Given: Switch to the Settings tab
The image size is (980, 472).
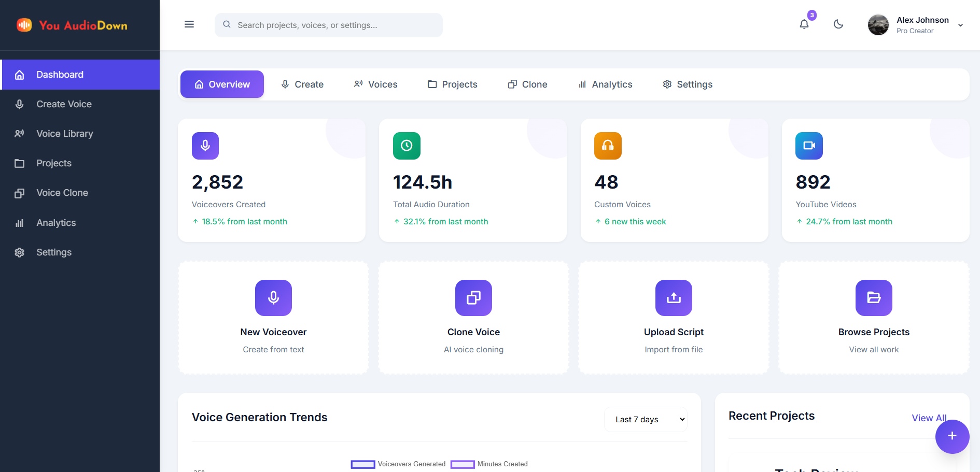Looking at the screenshot, I should 688,84.
